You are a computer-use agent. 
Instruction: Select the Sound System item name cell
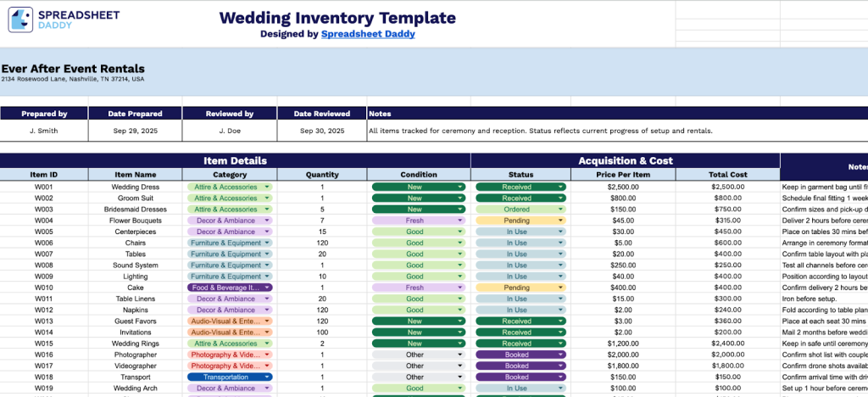pos(136,265)
